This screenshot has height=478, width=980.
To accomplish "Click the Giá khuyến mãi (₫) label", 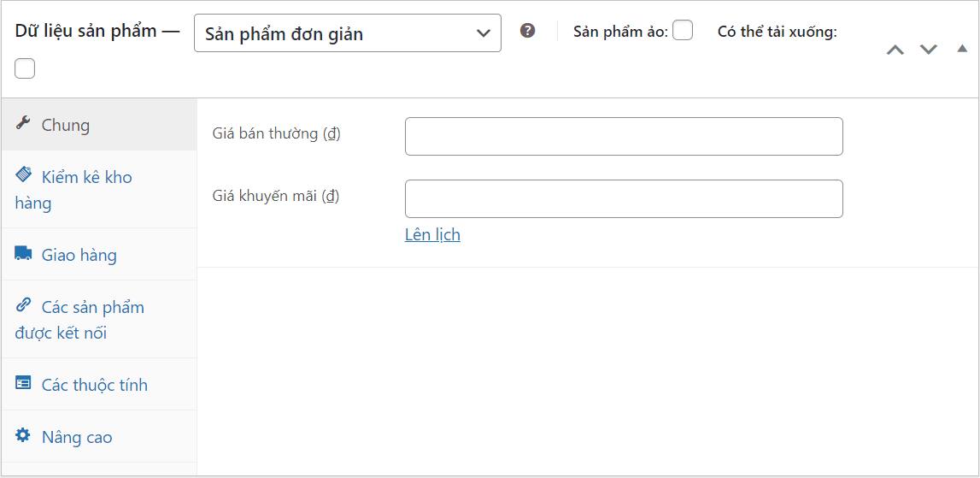I will tap(276, 197).
